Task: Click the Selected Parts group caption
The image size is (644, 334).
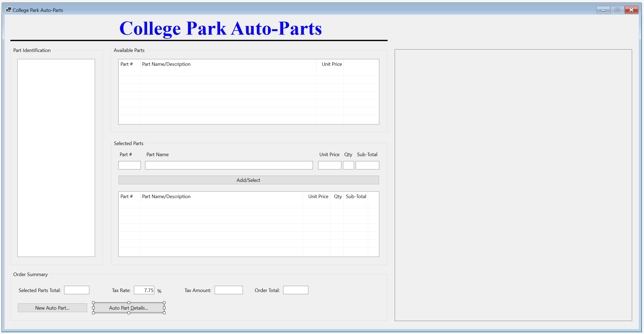Action: 129,143
